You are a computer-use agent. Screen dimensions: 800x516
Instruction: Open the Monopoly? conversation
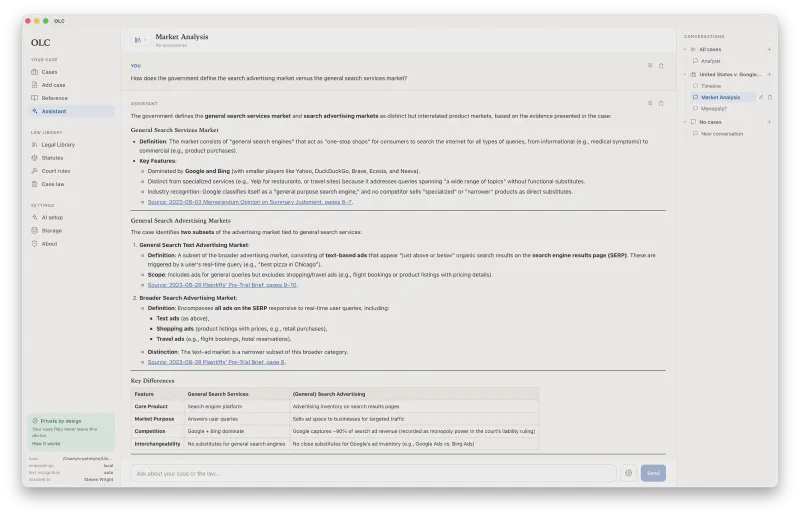(714, 109)
